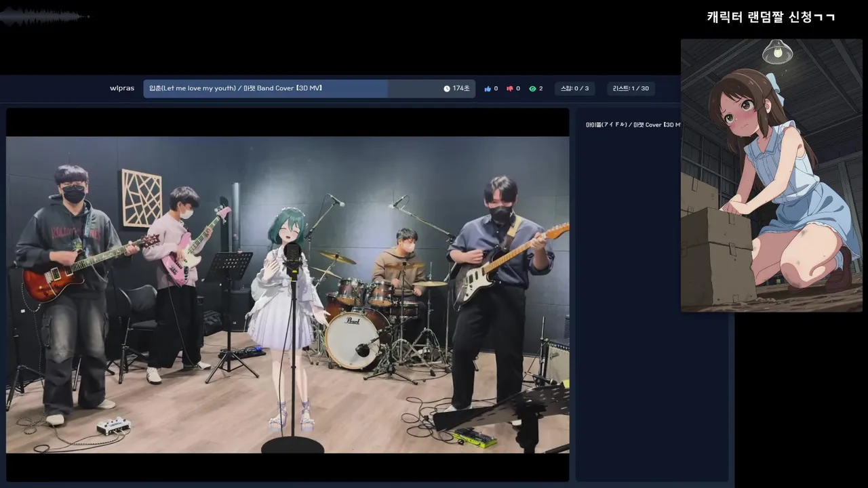
Task: Click the audio waveform visualizer
Action: [45, 17]
